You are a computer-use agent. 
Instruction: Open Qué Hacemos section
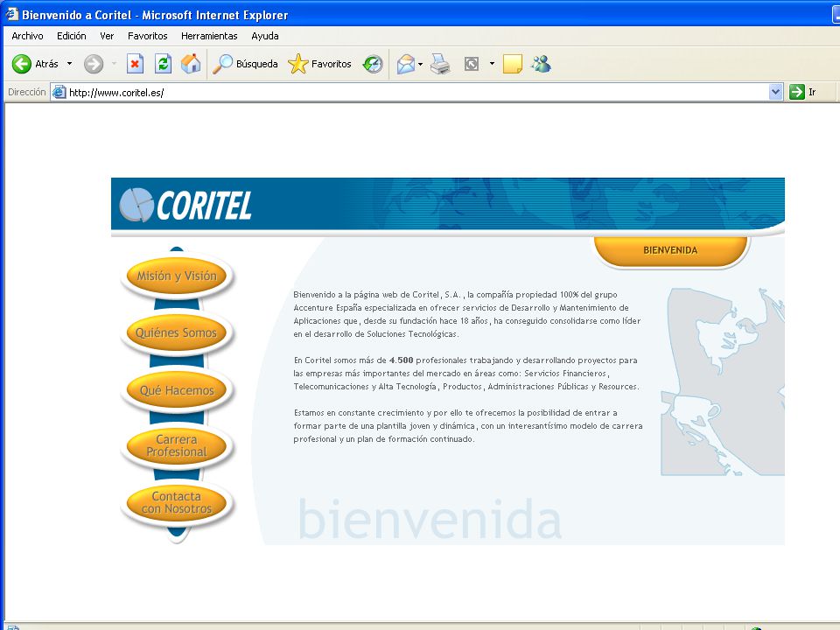click(177, 390)
